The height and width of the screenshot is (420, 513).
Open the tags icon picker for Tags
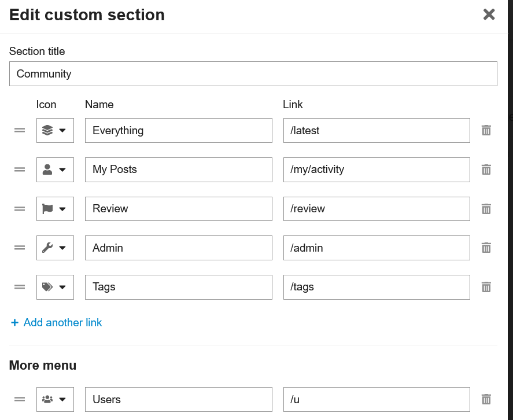coord(55,287)
